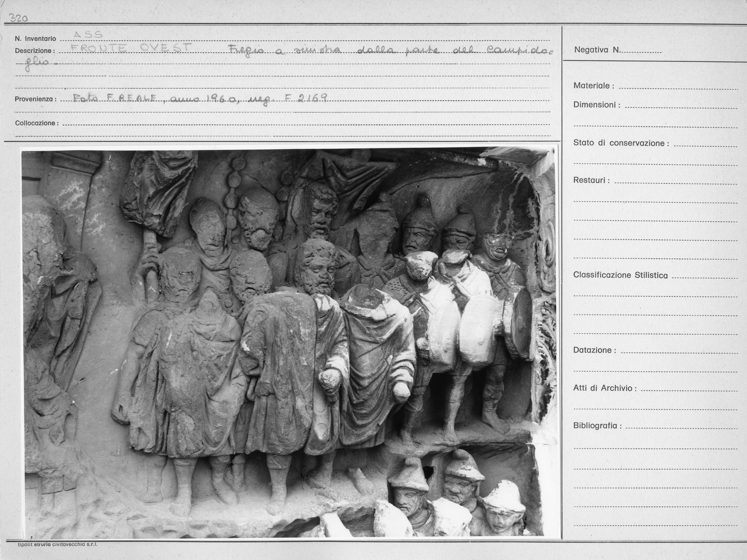This screenshot has height=560, width=747.
Task: Click the 'Restauri :' label
Action: [x=592, y=180]
